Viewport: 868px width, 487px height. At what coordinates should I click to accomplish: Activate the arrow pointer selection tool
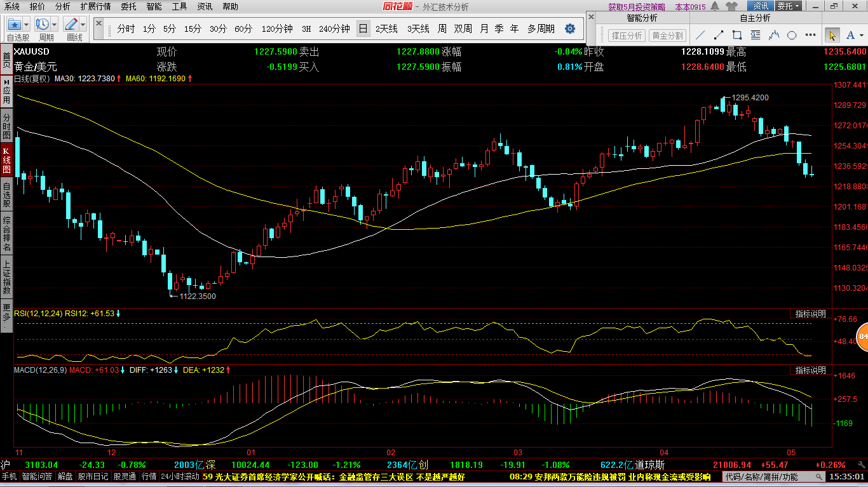(x=832, y=35)
